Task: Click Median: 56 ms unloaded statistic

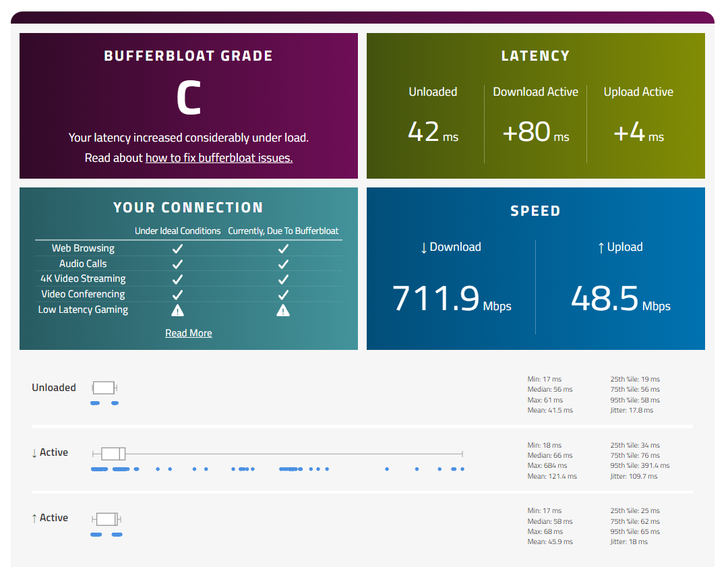Action: (550, 390)
